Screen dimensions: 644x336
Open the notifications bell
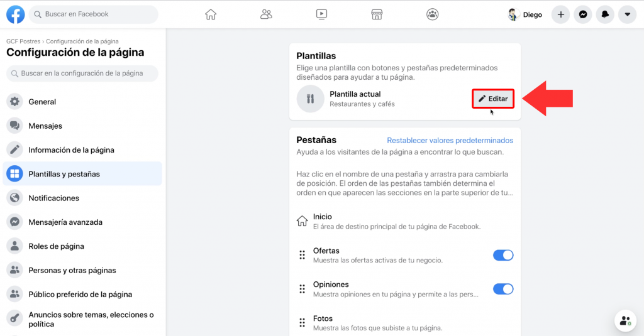pos(605,14)
